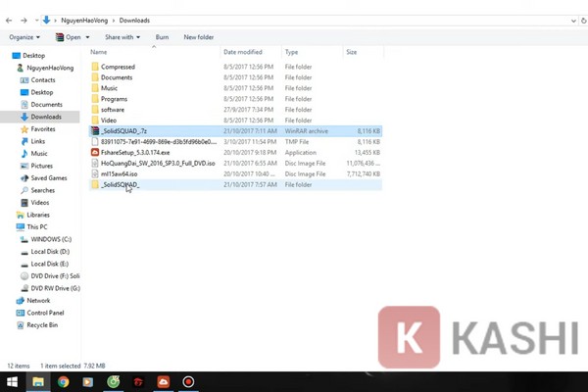
Task: Select HoQuangDai_SW_2016_SP3.0_Full_DVD.iso file
Action: tap(235, 164)
